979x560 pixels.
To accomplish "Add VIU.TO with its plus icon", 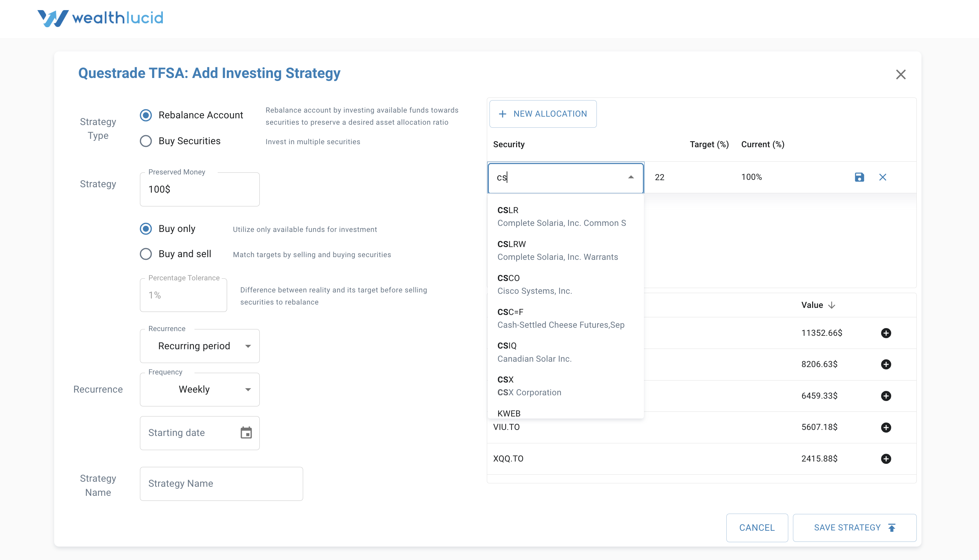I will tap(886, 427).
